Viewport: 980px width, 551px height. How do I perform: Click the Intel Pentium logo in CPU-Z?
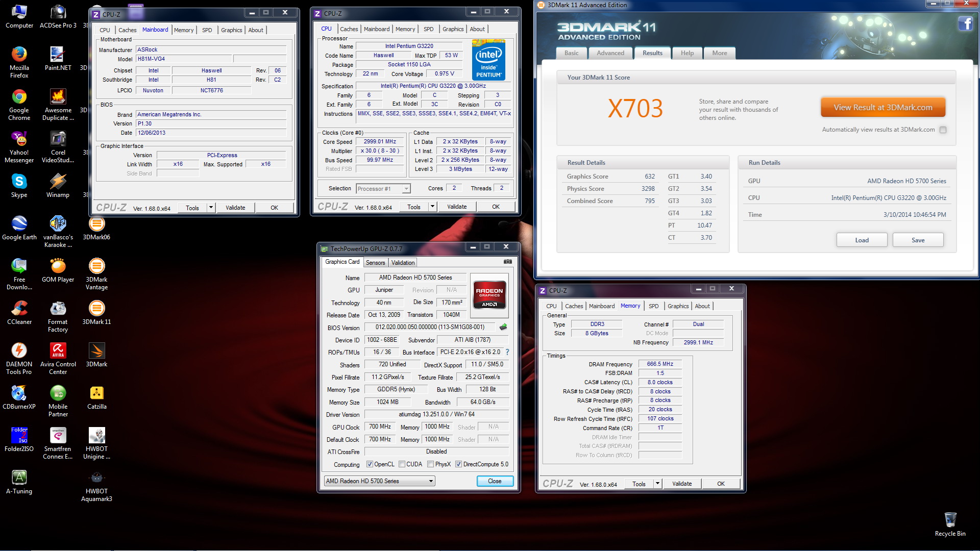tap(489, 60)
